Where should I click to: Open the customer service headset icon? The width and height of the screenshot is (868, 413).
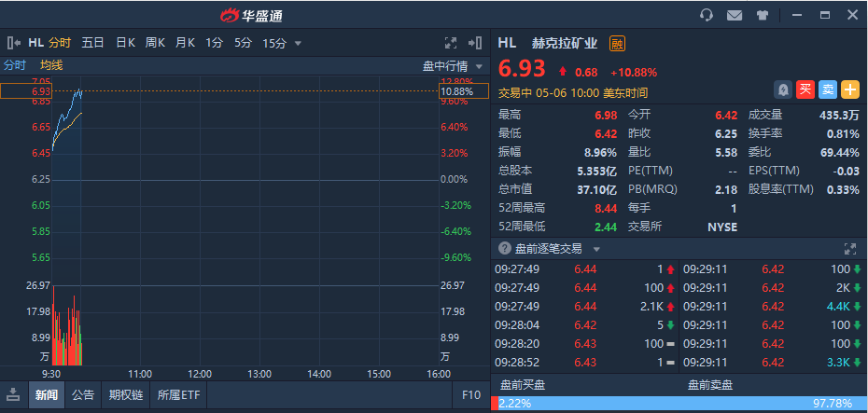click(707, 15)
